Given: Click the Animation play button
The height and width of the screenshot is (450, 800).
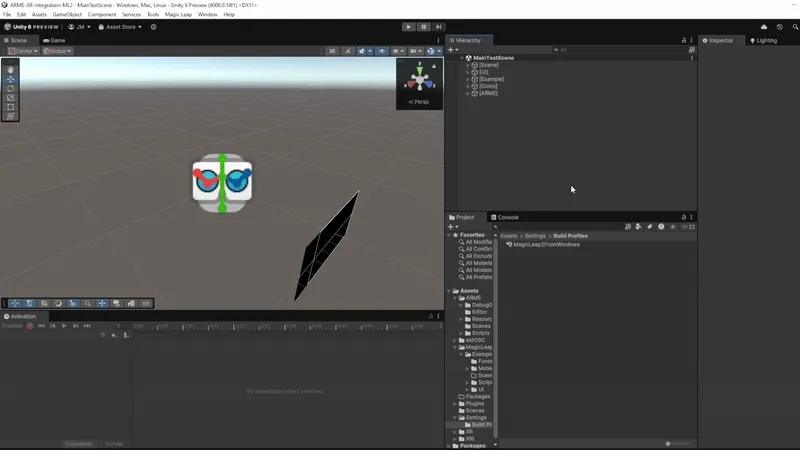Looking at the screenshot, I should pos(64,326).
